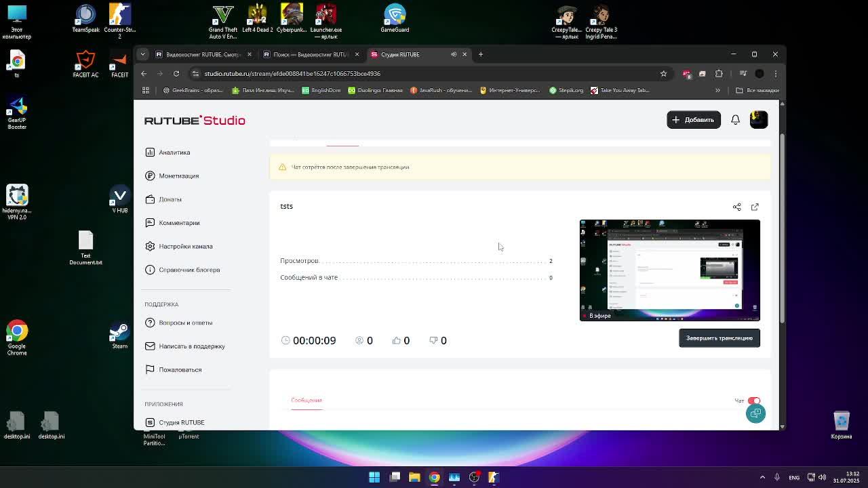868x488 pixels.
Task: Open the tab search dropdown arrow
Action: 143,54
